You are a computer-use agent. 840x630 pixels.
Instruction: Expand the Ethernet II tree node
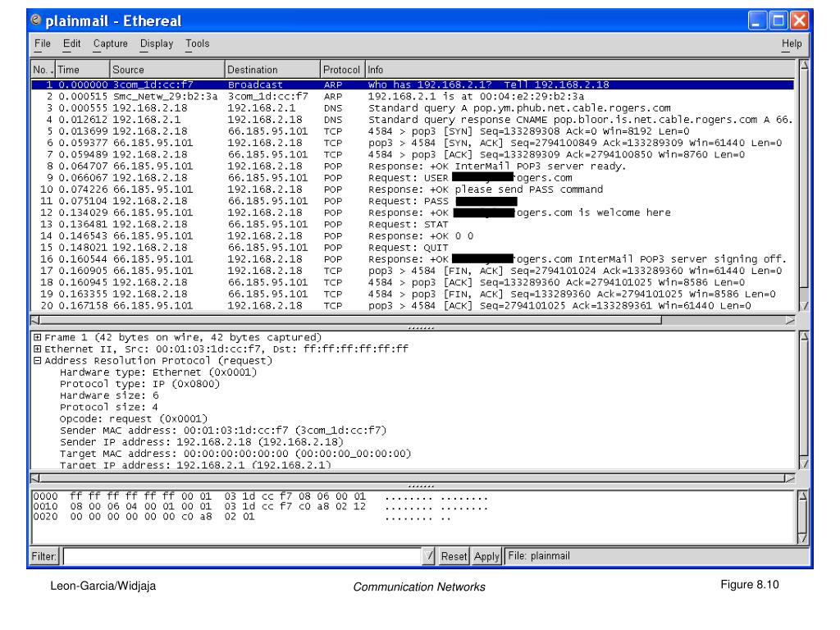click(38, 349)
